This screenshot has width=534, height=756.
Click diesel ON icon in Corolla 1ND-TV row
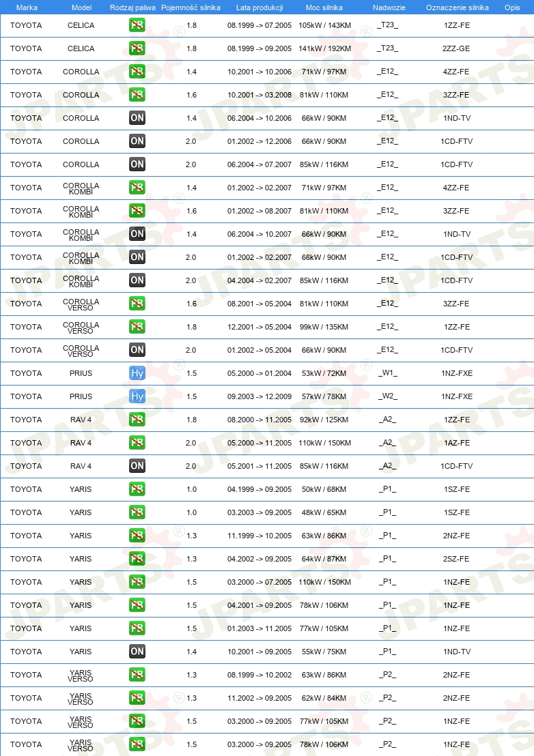[137, 117]
